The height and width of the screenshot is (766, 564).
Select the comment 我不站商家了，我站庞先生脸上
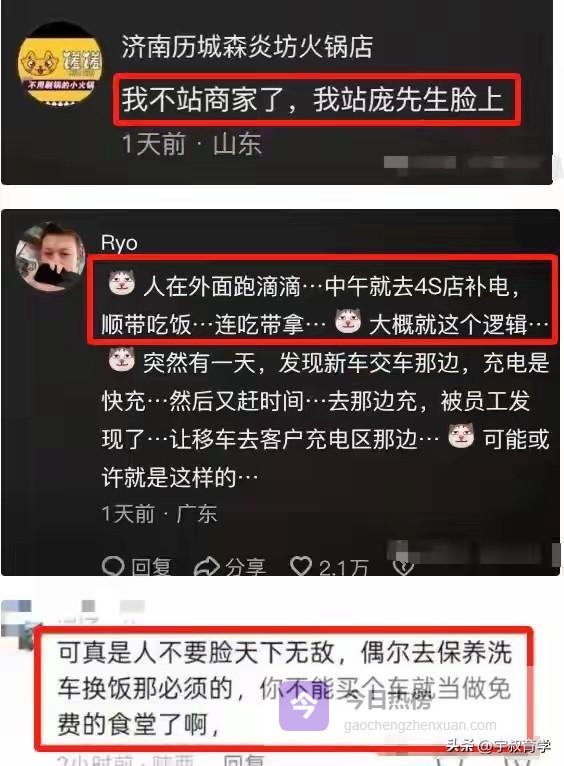(x=312, y=100)
